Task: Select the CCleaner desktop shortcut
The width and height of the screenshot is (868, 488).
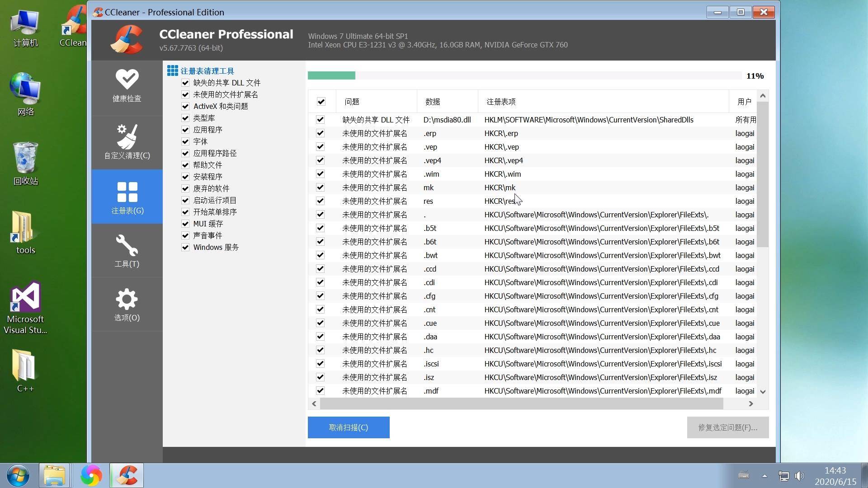Action: (x=73, y=26)
